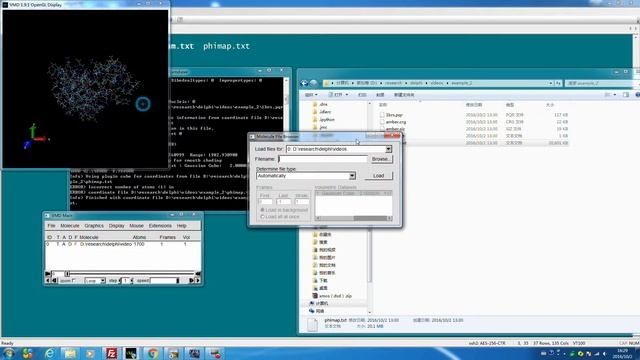This screenshot has width=640, height=360.
Task: Open the media player taskbar icon
Action: coord(90,353)
